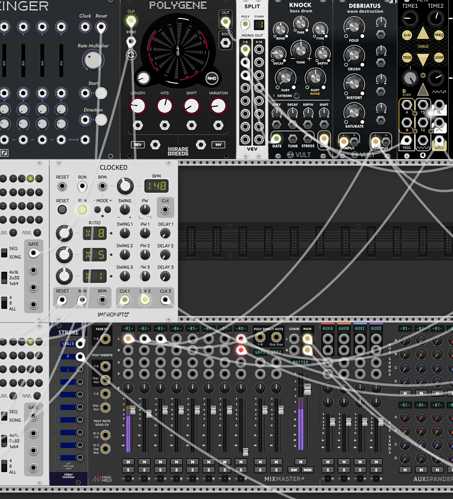Click the Polygene REV button
453x499 pixels.
pyautogui.click(x=138, y=145)
